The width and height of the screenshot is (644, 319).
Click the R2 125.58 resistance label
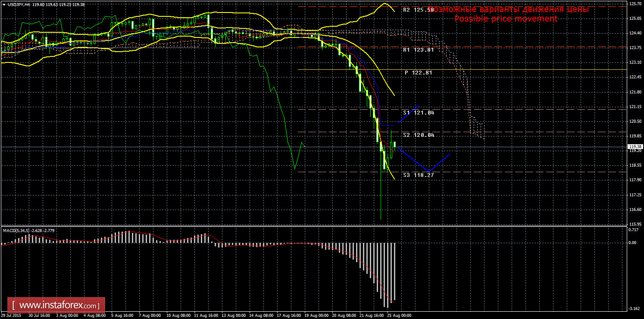point(418,9)
